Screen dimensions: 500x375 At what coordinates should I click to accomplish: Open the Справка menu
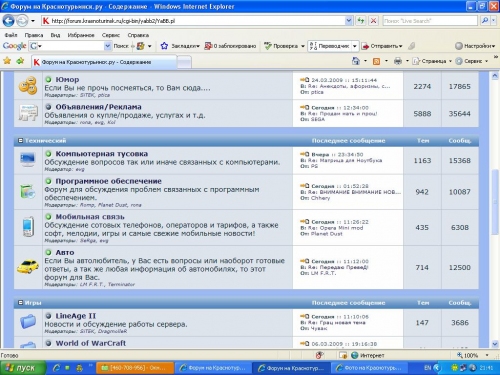tap(138, 35)
